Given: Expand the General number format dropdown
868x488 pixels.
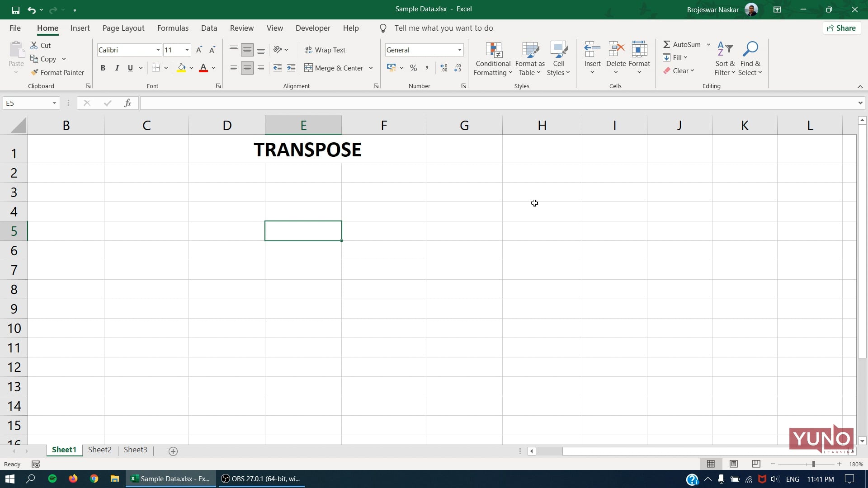Looking at the screenshot, I should (x=459, y=50).
